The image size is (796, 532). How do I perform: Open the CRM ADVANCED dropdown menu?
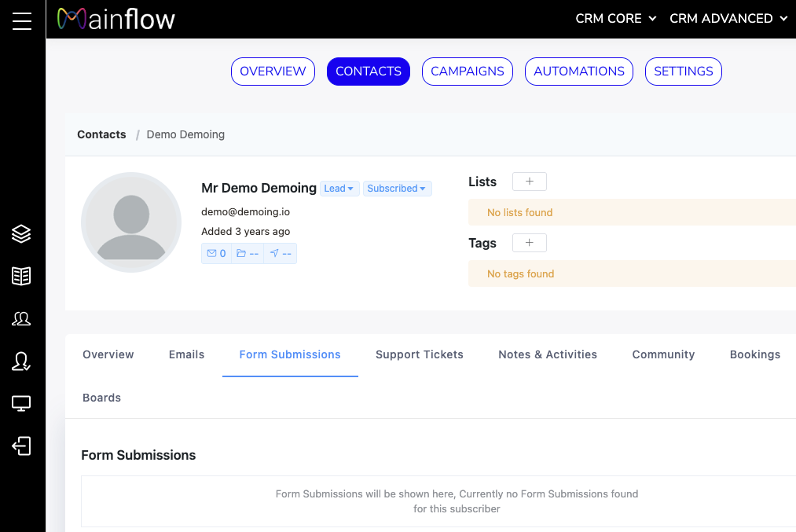click(728, 19)
